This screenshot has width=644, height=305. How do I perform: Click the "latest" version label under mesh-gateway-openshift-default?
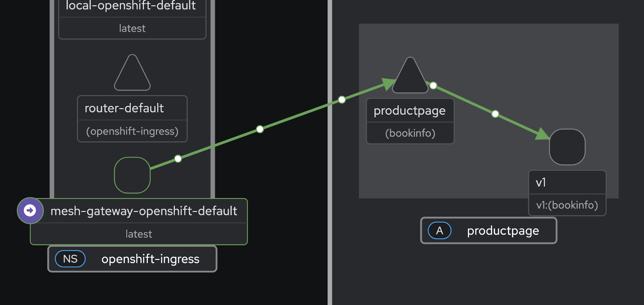click(139, 234)
